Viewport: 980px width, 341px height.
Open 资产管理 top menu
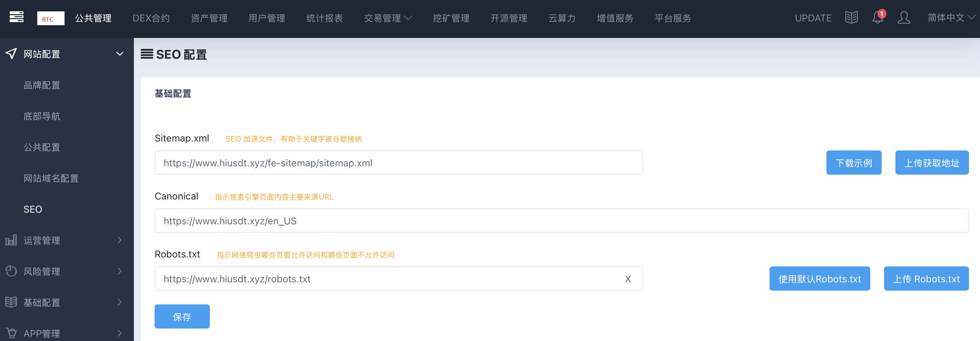click(x=209, y=18)
